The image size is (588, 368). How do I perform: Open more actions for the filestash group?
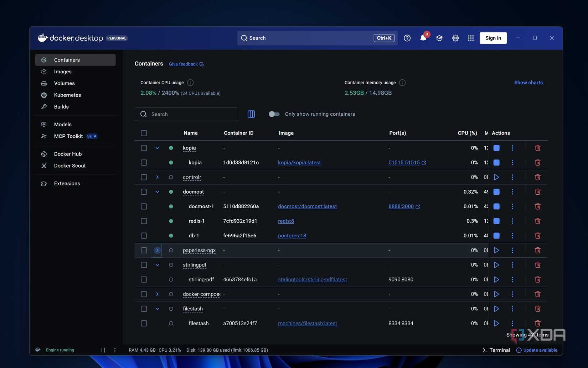(512, 309)
